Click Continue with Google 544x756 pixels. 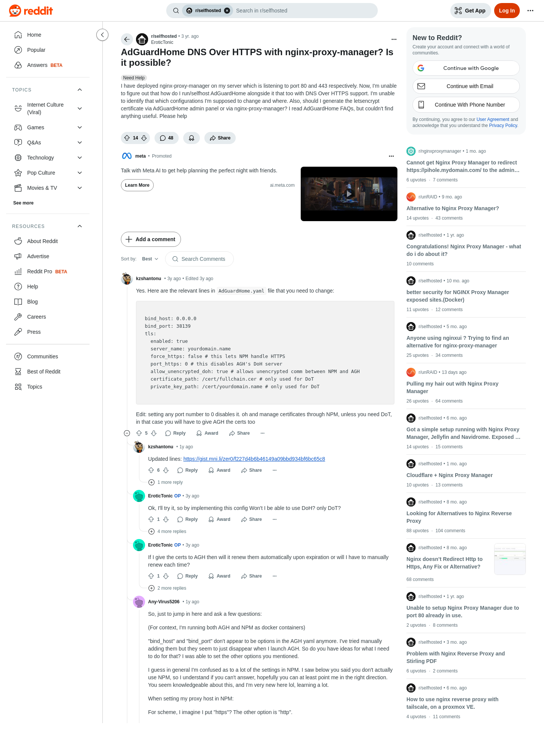pos(466,68)
